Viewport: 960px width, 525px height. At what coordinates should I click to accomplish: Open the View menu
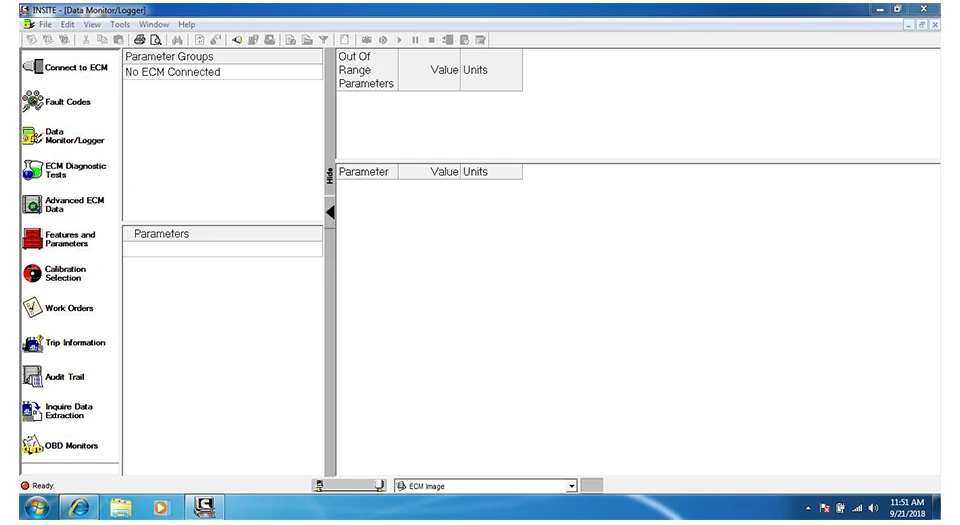[92, 24]
